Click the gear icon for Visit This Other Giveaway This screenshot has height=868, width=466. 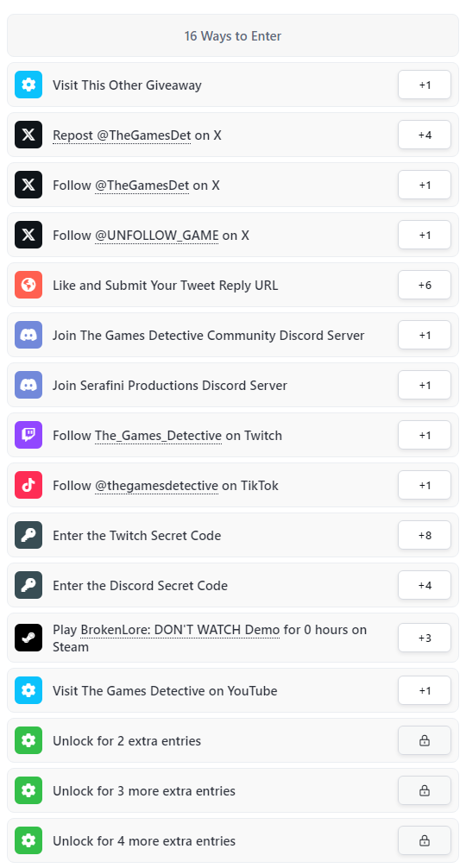(x=28, y=85)
